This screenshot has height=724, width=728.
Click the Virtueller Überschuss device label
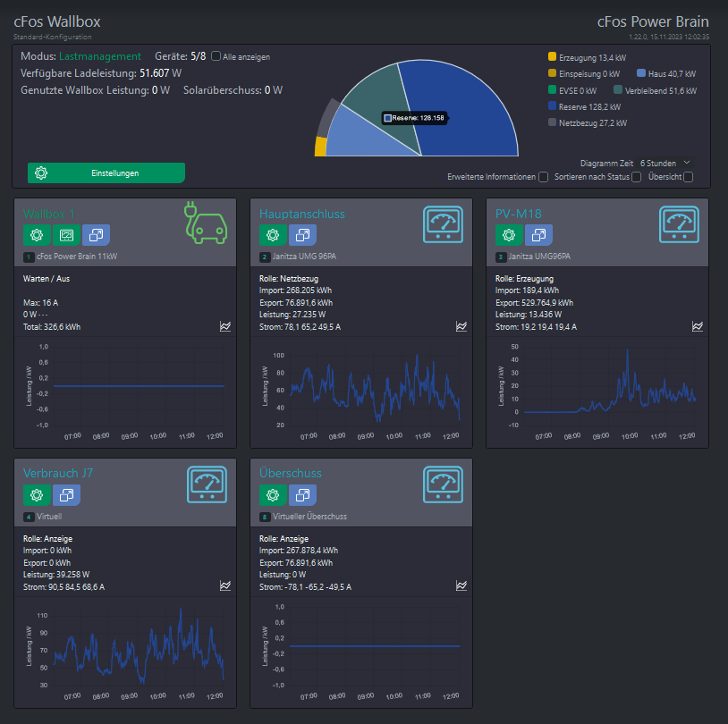click(309, 516)
